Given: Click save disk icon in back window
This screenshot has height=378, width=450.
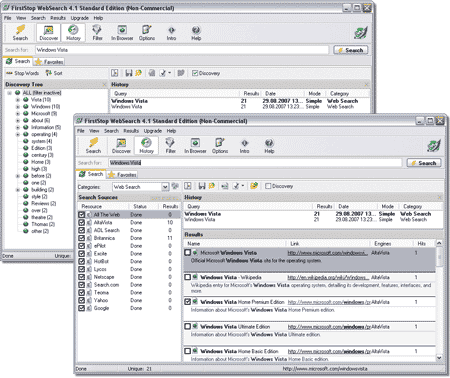Looking at the screenshot, I should click(x=129, y=73).
